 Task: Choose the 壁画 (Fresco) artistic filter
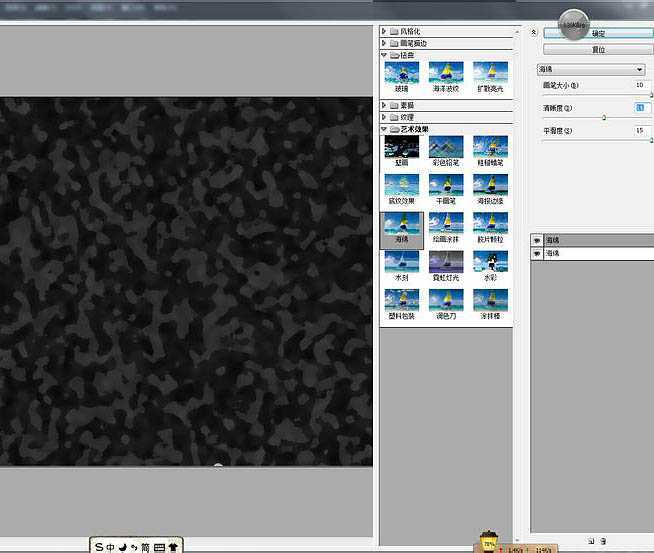(x=401, y=147)
